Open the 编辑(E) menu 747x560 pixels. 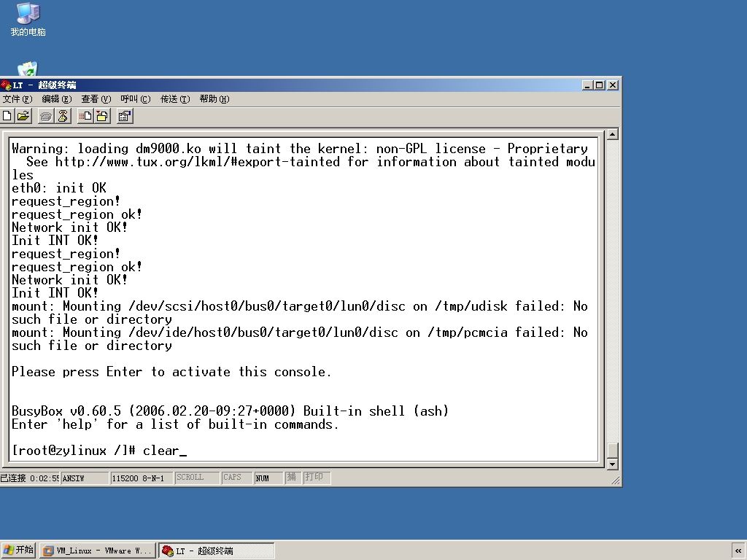pos(57,99)
